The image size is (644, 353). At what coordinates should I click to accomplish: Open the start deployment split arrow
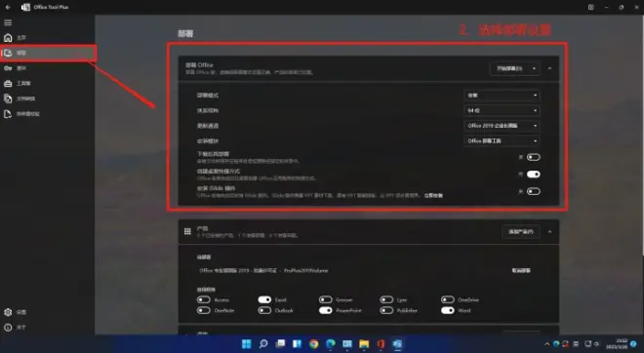pyautogui.click(x=534, y=68)
